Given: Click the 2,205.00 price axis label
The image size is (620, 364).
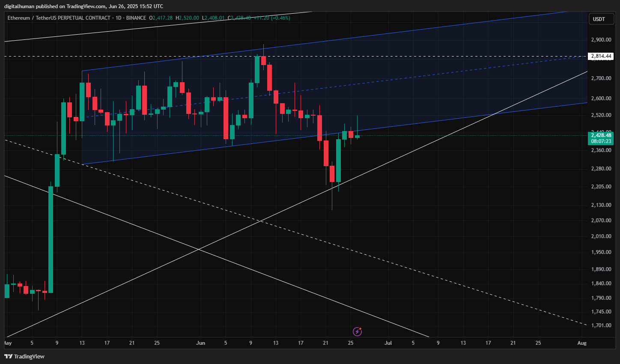Looking at the screenshot, I should coord(601,187).
